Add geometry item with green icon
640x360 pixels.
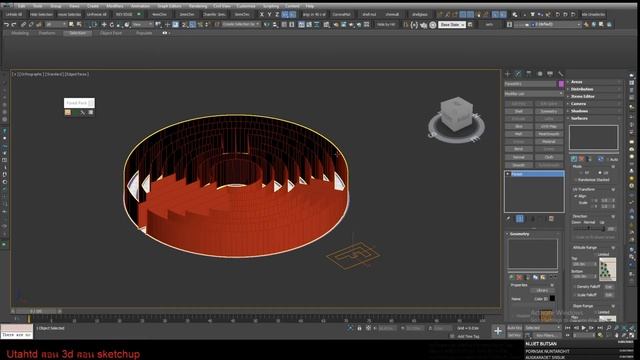tap(511, 277)
